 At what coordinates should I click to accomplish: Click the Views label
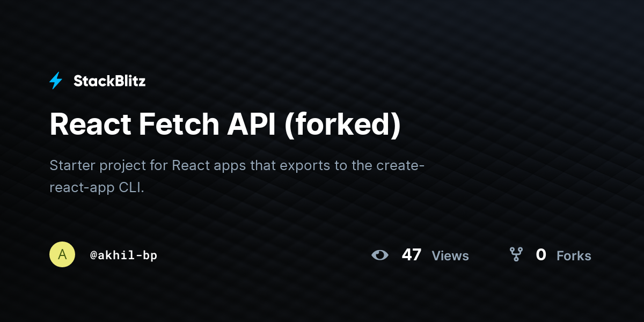coord(450,256)
